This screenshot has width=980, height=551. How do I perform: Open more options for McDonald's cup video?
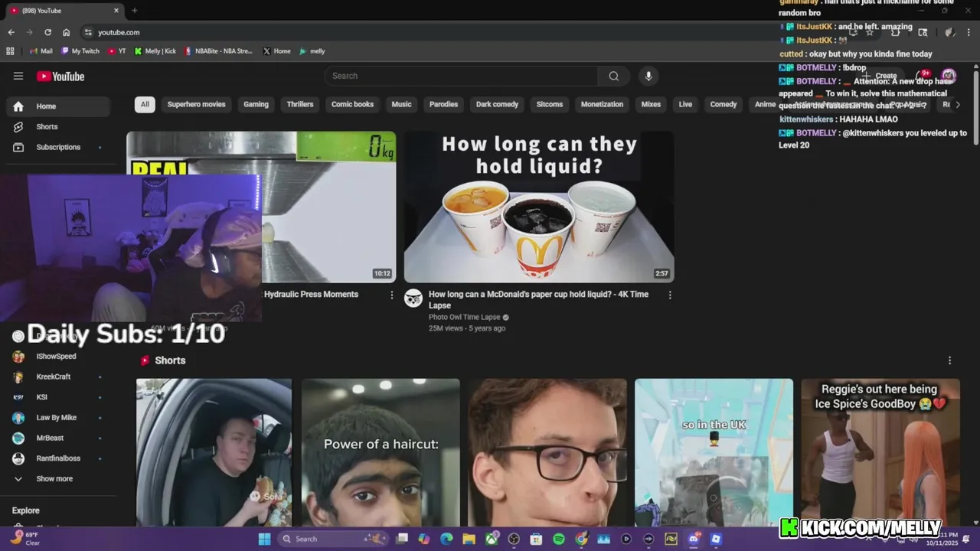670,295
